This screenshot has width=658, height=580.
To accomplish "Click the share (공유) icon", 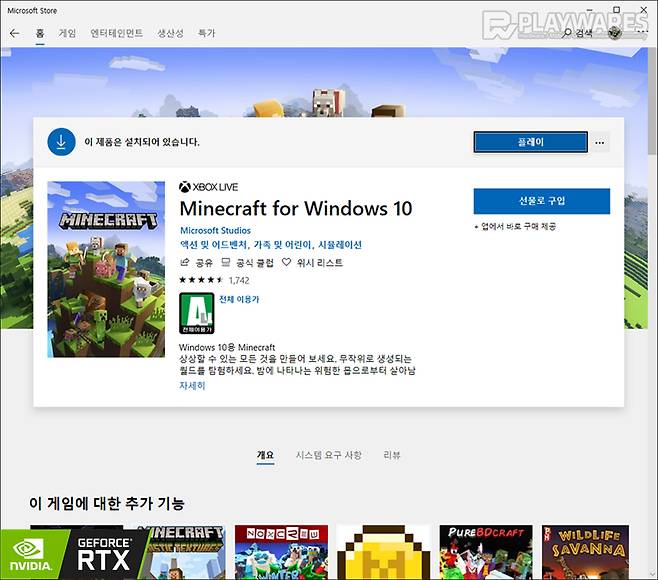I will click(185, 262).
